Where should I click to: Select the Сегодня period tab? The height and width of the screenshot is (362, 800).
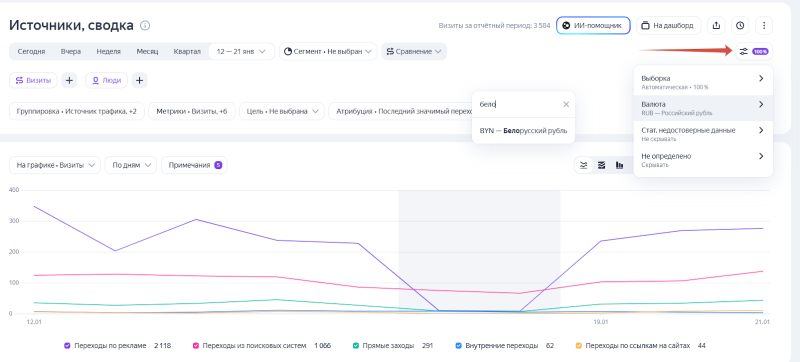coord(31,51)
